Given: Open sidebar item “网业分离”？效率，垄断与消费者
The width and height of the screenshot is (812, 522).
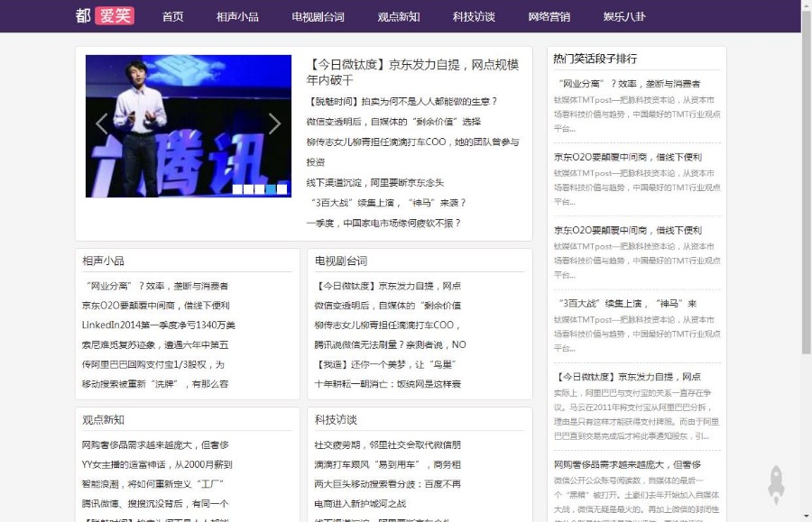Looking at the screenshot, I should point(628,83).
